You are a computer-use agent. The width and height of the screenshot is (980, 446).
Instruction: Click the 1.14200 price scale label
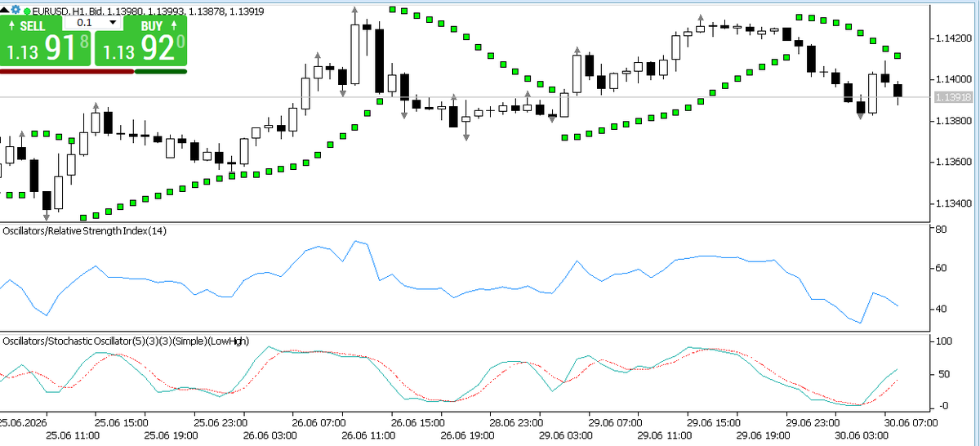tap(954, 38)
